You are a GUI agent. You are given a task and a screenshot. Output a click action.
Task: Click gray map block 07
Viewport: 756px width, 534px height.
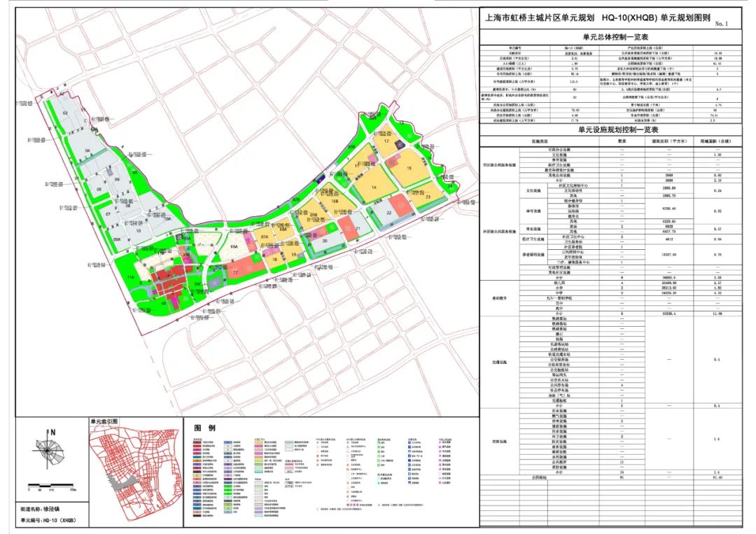pyautogui.click(x=108, y=214)
